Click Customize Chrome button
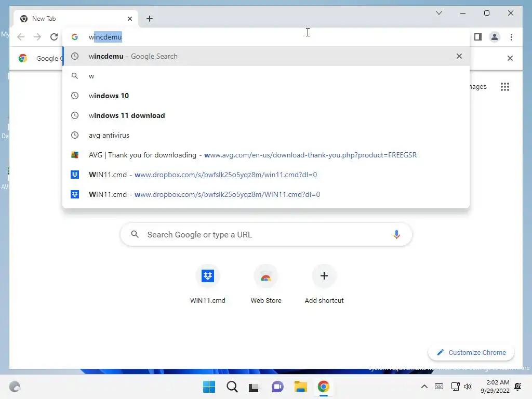Screen dimensions: 532x399 tap(471, 353)
